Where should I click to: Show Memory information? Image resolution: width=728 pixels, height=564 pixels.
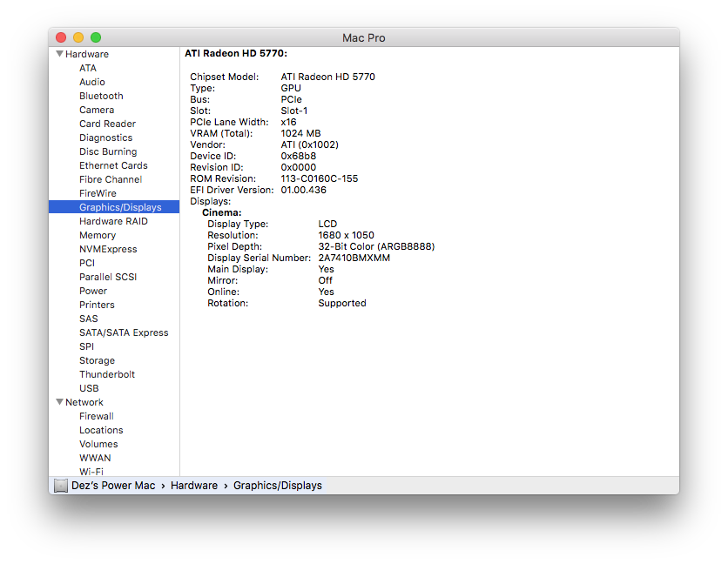98,235
